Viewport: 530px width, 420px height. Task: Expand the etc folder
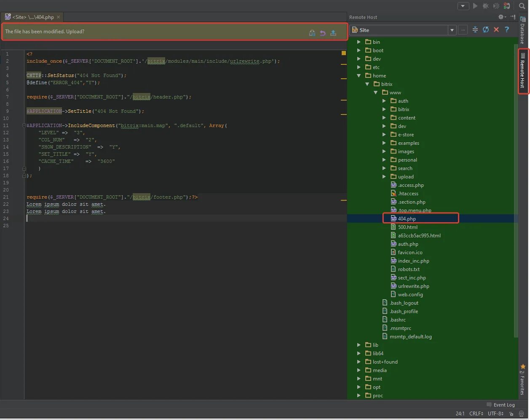click(x=359, y=67)
